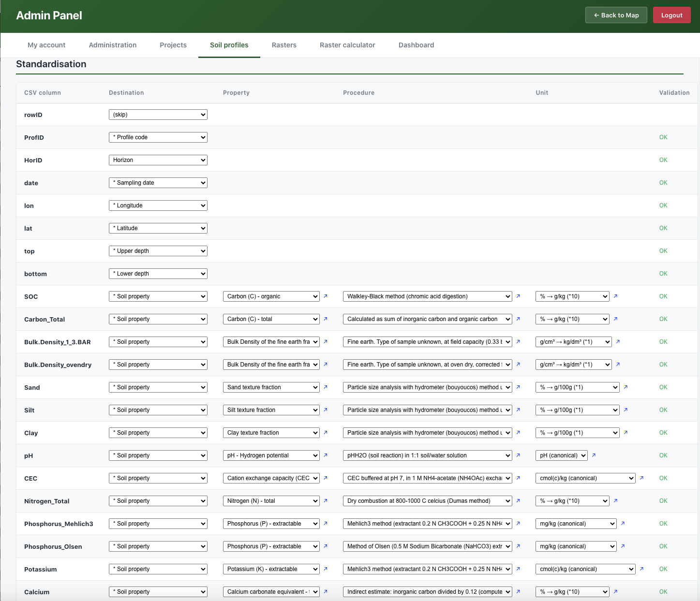Open link icon beside Clay row unit

[626, 433]
